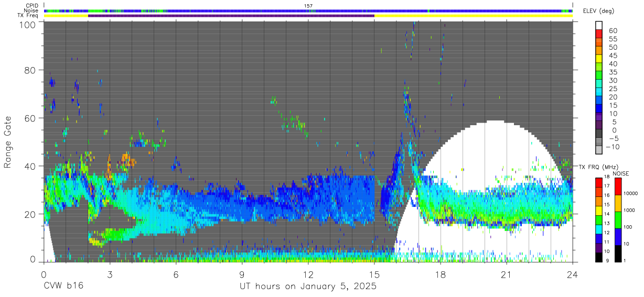Image resolution: width=644 pixels, height=297 pixels.
Task: Select the orange 1000–10000 swatch in NOISE legend
Action: (618, 203)
